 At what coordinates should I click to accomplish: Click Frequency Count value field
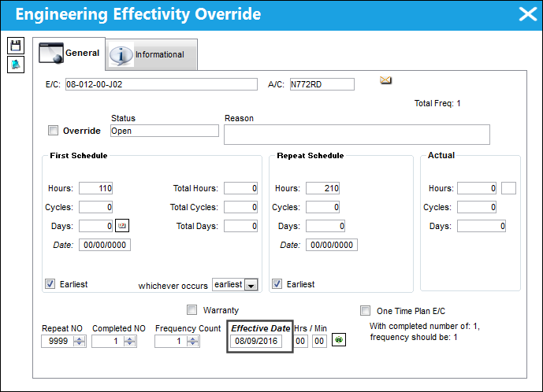[171, 341]
